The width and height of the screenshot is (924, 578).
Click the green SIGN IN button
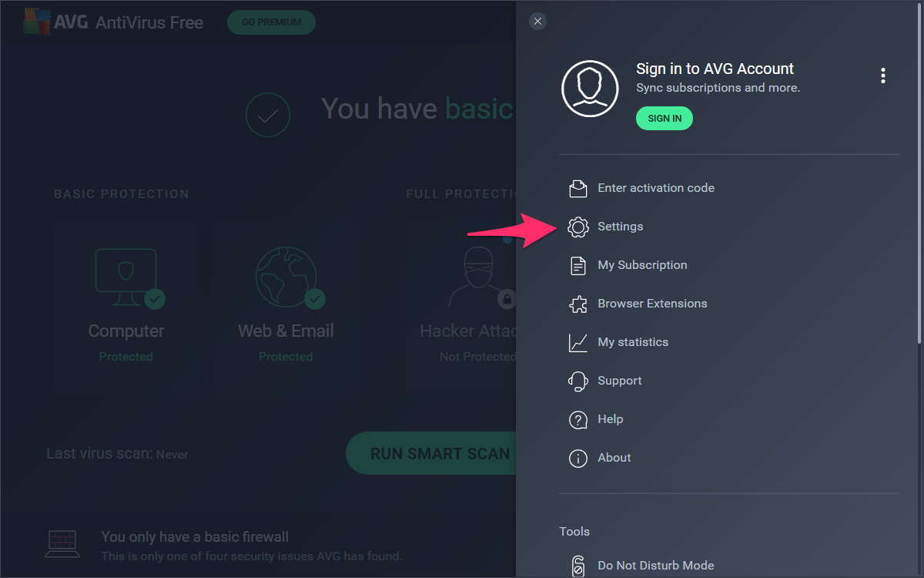[x=665, y=119]
